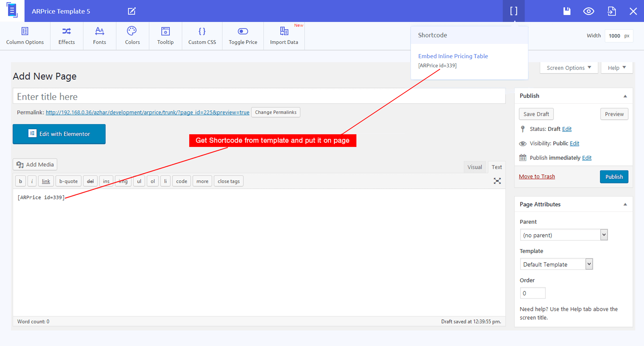The image size is (644, 346).
Task: Insert a ul list tag
Action: pos(139,181)
